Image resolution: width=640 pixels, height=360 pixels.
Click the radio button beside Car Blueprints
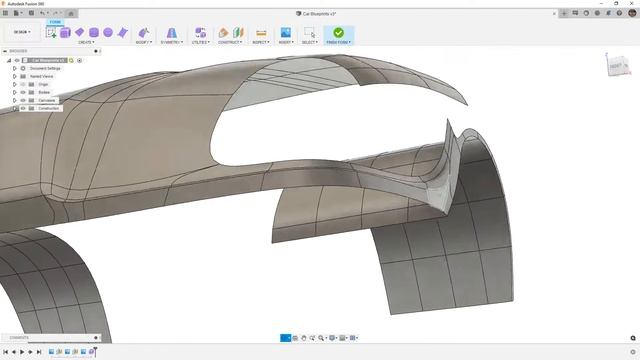click(x=80, y=60)
